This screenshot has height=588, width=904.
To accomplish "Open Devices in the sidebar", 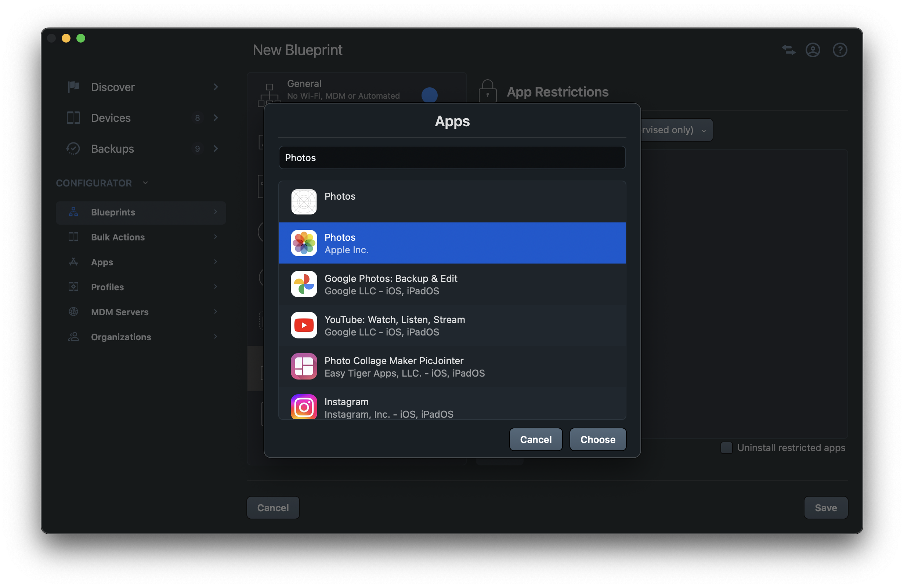I will (141, 118).
